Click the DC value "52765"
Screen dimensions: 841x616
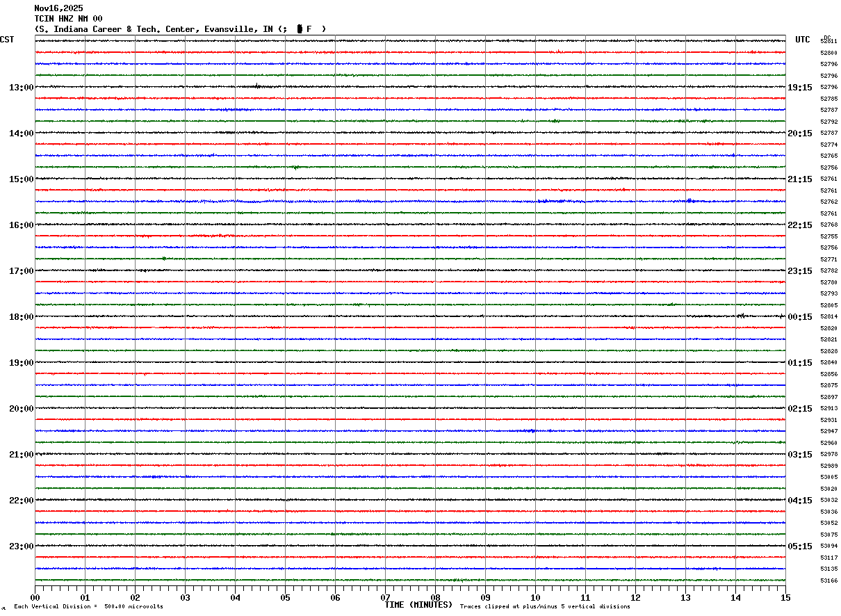829,156
